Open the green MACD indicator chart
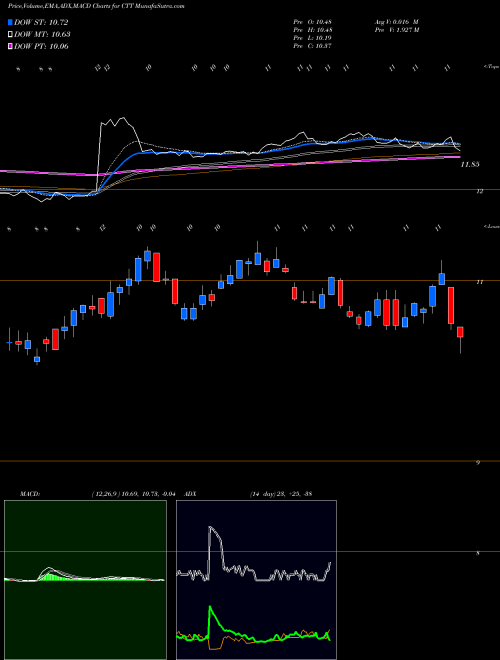Viewport: 500px width, 660px height. click(x=85, y=580)
